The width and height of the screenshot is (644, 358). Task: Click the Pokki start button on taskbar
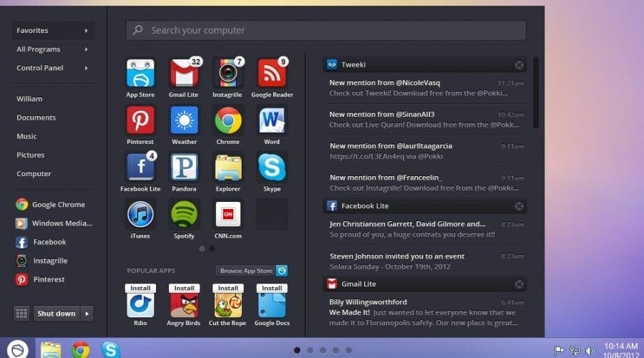pos(17,349)
